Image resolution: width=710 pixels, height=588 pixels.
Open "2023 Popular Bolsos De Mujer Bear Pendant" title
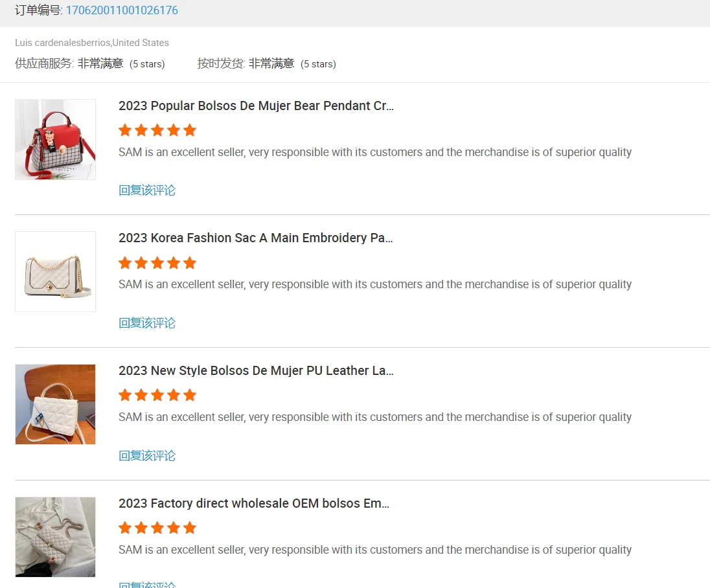point(256,106)
